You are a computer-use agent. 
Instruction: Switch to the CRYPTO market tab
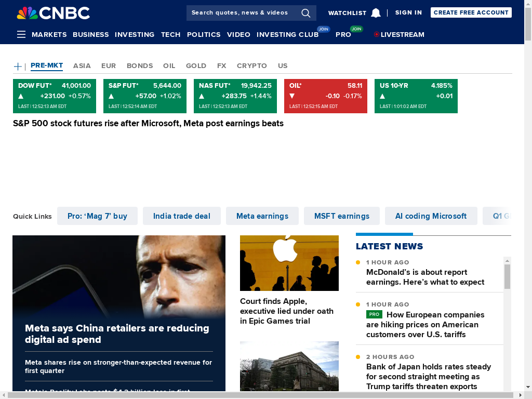[x=252, y=66]
